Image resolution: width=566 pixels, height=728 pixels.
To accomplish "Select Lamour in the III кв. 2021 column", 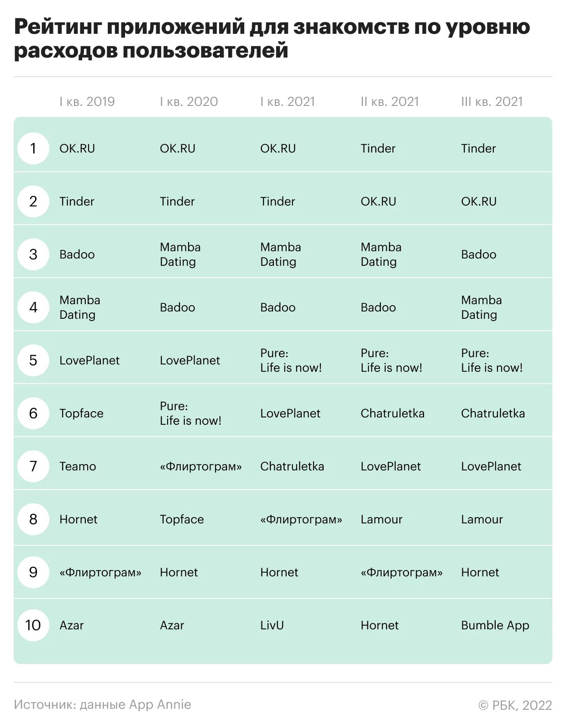I will point(482,519).
